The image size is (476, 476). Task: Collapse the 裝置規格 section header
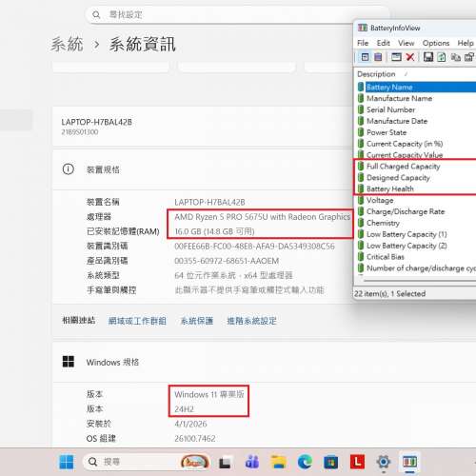point(203,169)
